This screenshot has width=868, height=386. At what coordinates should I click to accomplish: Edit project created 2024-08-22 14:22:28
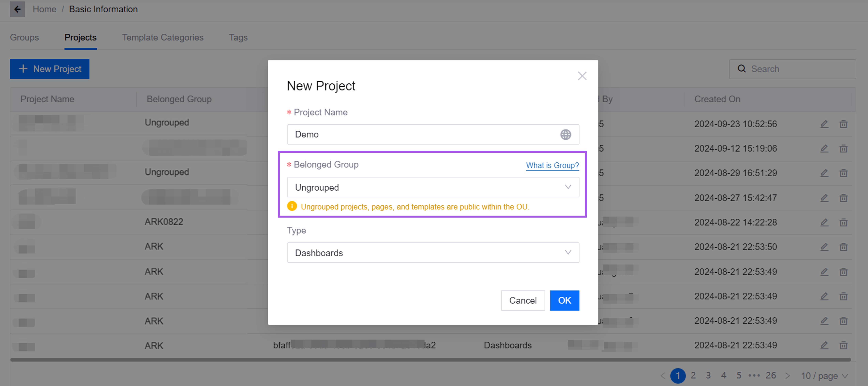[824, 222]
